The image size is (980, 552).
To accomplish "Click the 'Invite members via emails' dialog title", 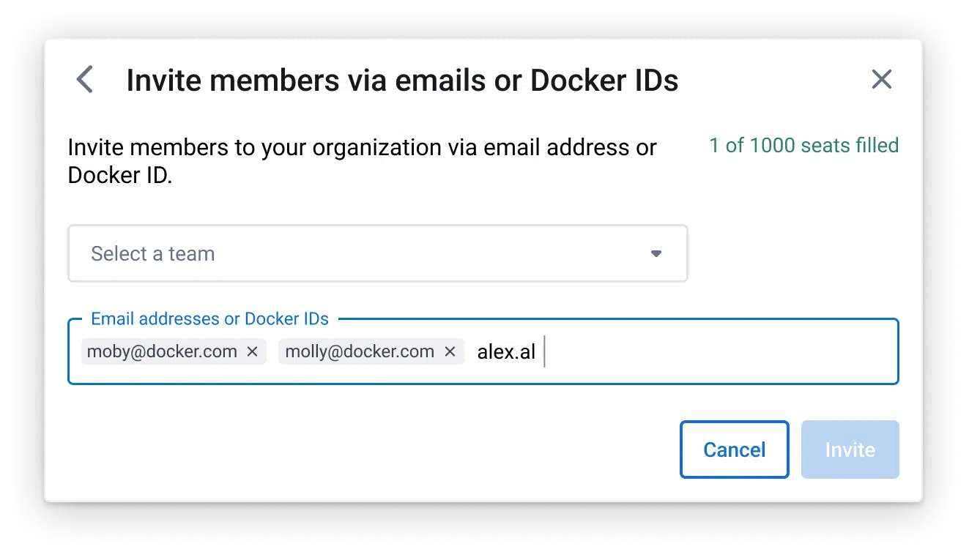I will [402, 81].
